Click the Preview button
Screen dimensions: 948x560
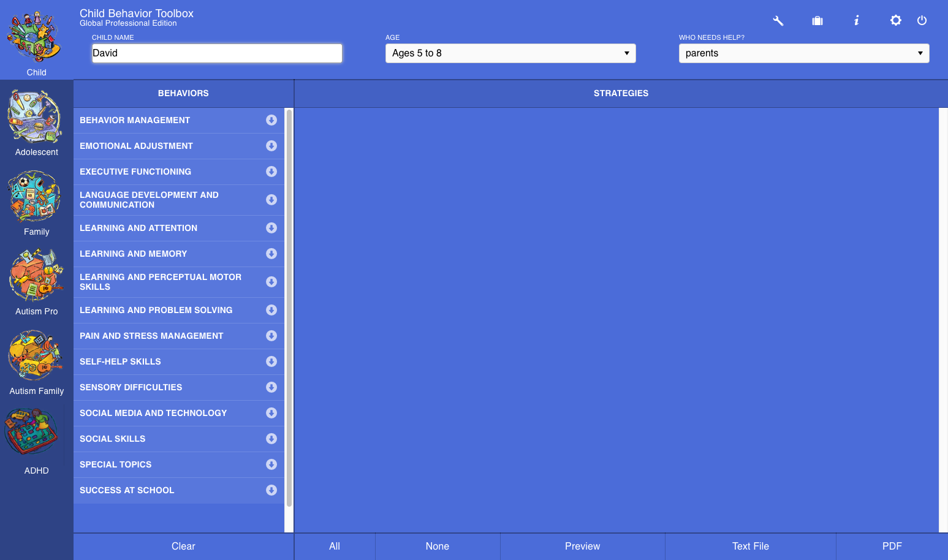[582, 547]
